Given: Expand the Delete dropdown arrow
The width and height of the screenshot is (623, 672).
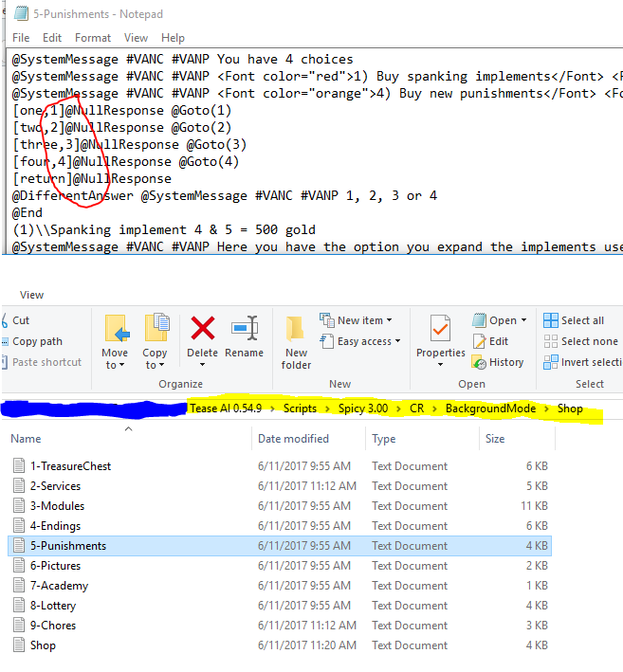Looking at the screenshot, I should 202,365.
